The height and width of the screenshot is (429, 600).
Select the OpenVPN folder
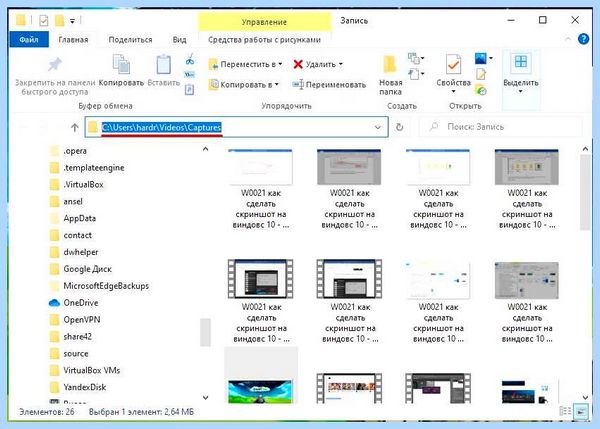click(x=75, y=320)
